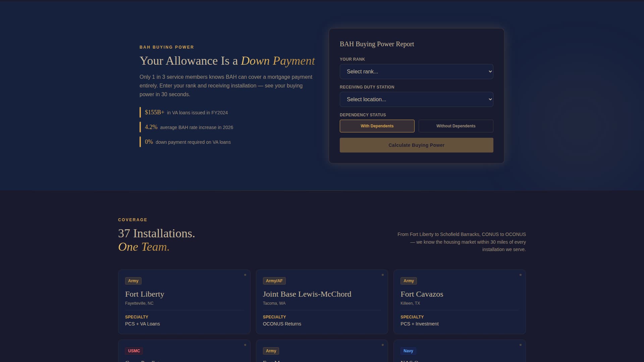
Task: Click the Navy badge on the NAS card
Action: 408,351
